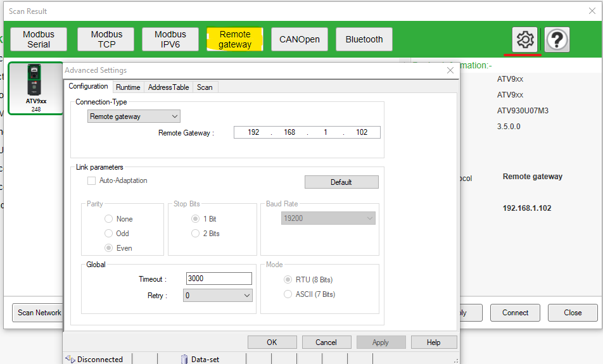The height and width of the screenshot is (364, 603).
Task: Click the bold Remote gateway protocol value
Action: point(533,177)
